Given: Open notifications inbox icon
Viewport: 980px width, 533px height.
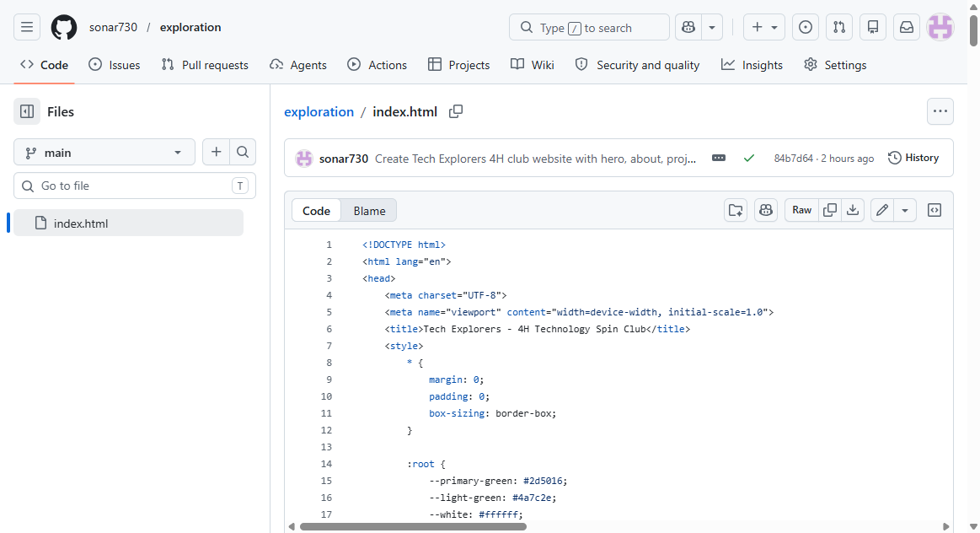Looking at the screenshot, I should click(906, 28).
